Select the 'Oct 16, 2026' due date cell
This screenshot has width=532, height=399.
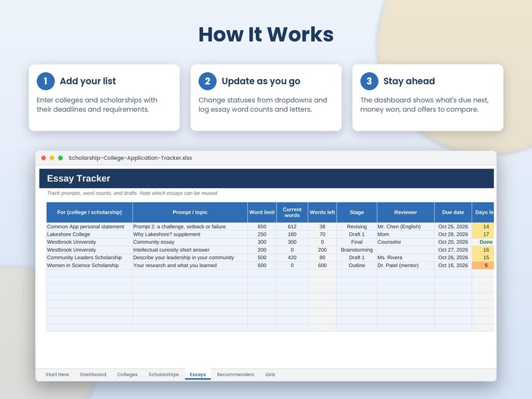tap(453, 265)
